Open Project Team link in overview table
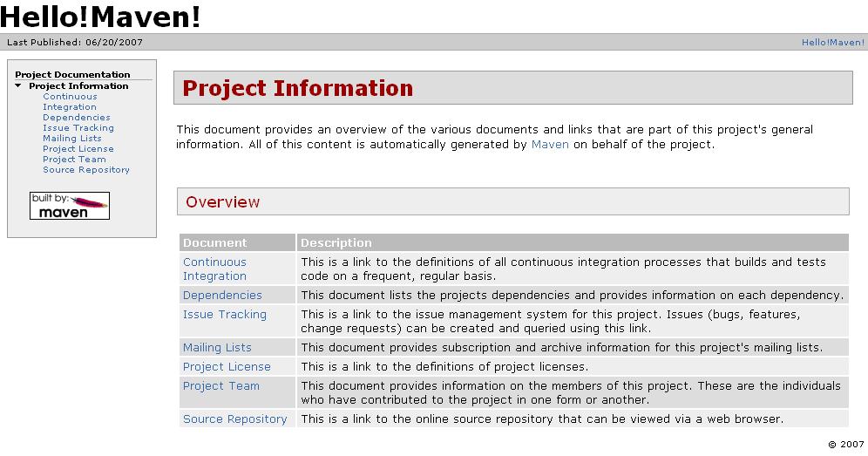The height and width of the screenshot is (456, 868). coord(220,386)
